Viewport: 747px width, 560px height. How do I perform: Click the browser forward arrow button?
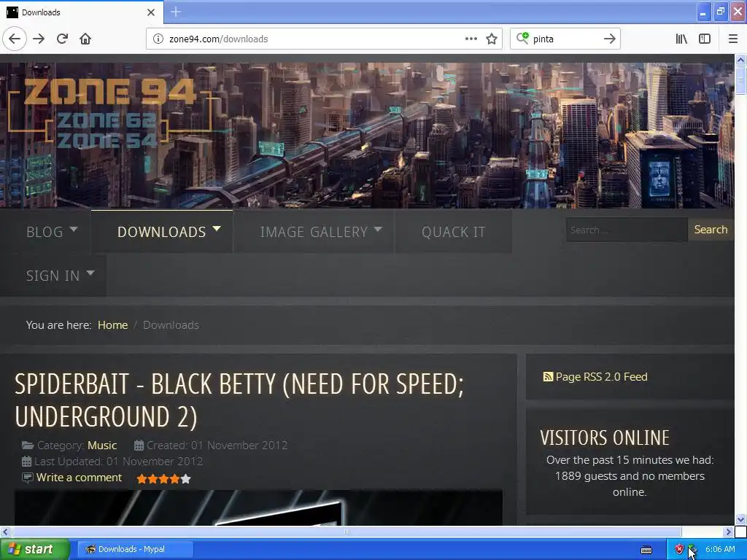point(39,39)
